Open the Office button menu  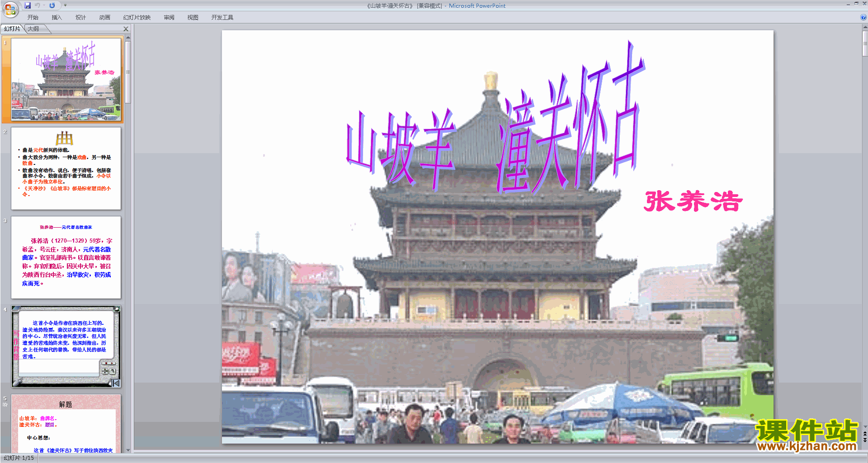tap(10, 9)
